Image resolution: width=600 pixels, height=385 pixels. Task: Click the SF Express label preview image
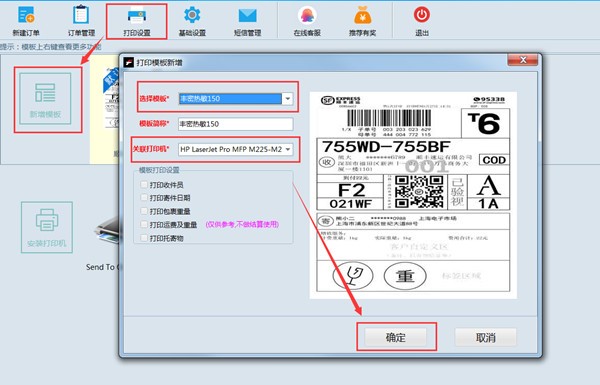[413, 195]
